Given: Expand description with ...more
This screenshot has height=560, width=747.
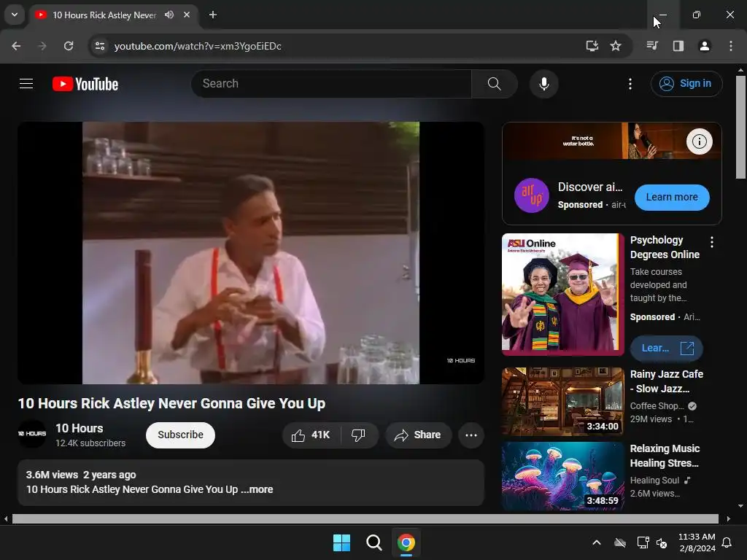Looking at the screenshot, I should pos(258,489).
